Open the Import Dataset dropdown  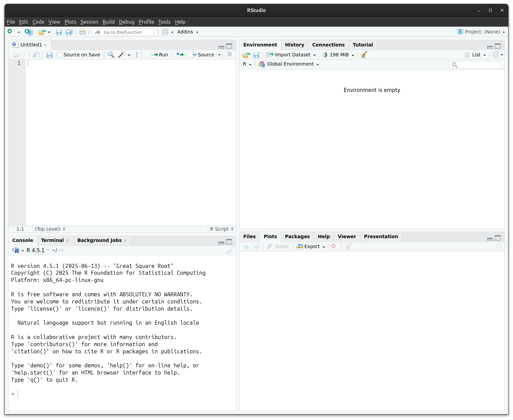(x=291, y=55)
